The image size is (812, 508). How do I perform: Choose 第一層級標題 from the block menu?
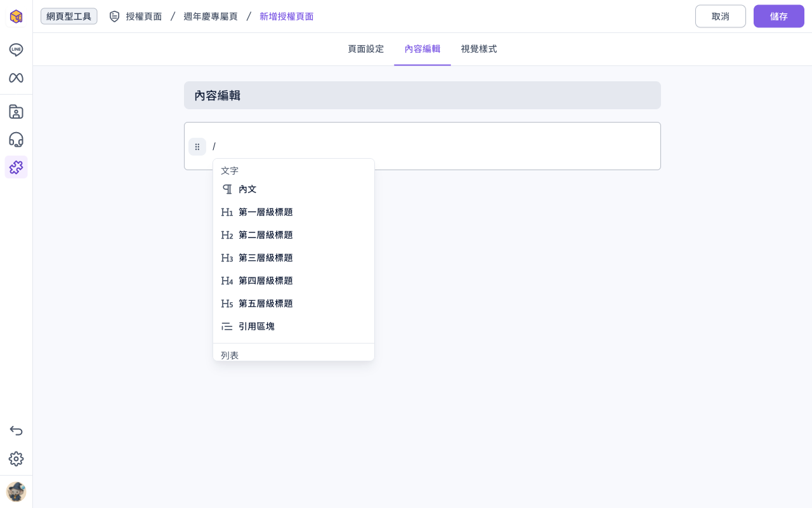[294, 212]
